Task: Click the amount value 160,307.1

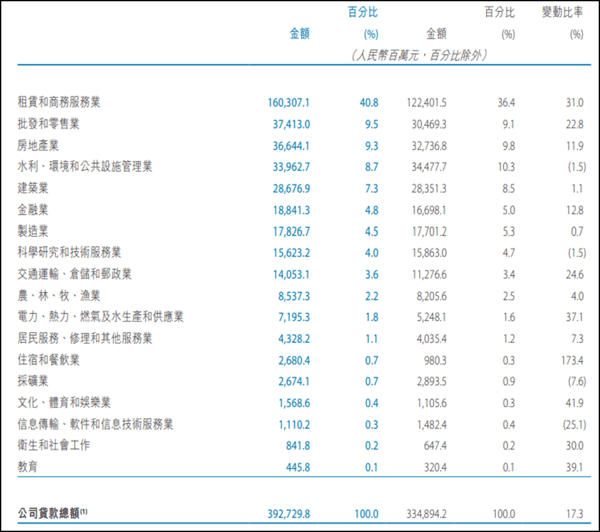Action: click(x=289, y=102)
